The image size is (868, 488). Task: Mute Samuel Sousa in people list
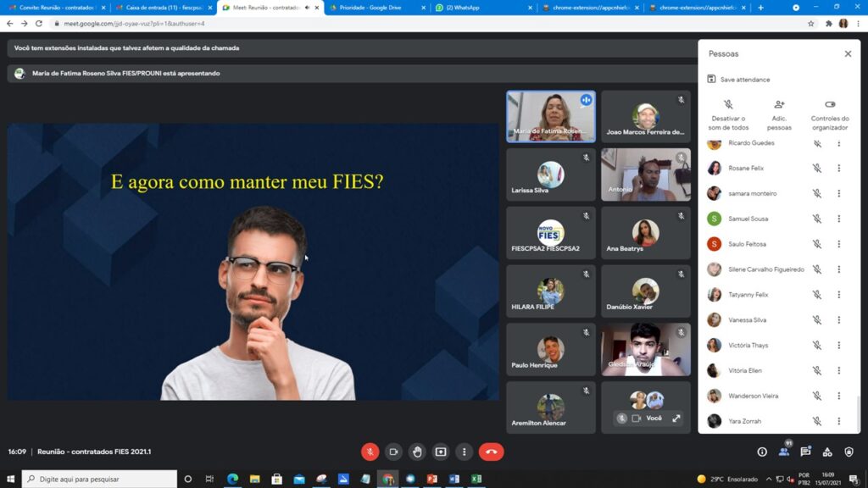point(817,219)
